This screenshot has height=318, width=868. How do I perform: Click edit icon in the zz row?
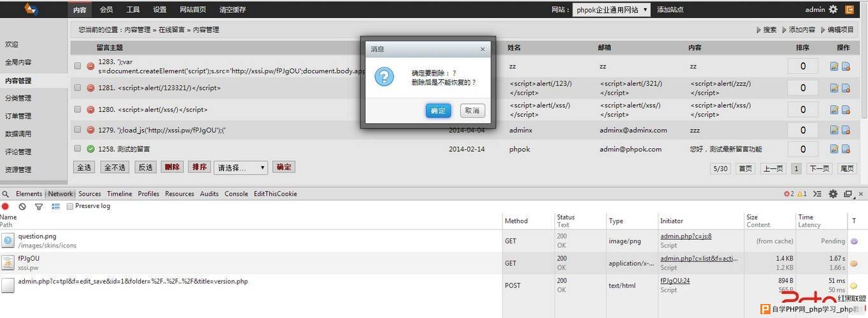coord(834,66)
